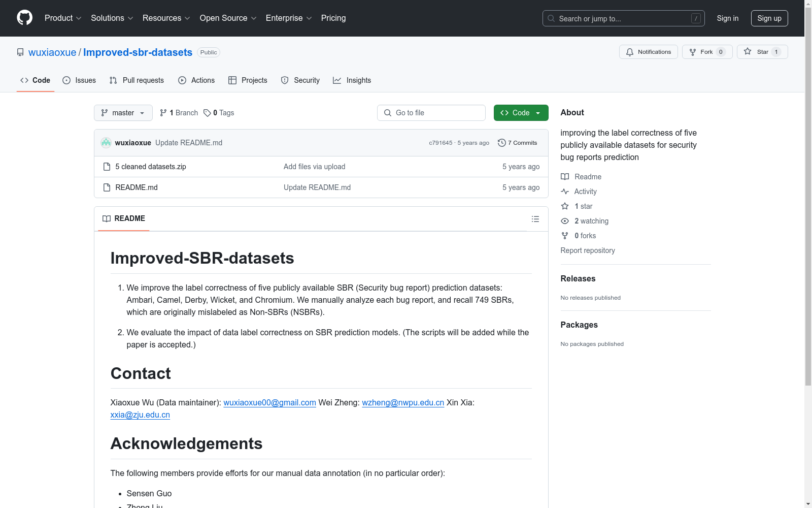Viewport: 812px width, 508px height.
Task: Click the book icon beside Readme in About
Action: (565, 177)
